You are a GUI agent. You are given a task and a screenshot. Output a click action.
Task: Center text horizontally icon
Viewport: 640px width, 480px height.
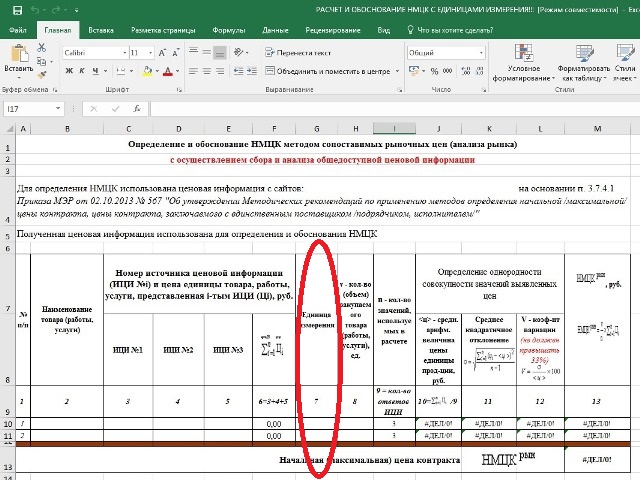[x=207, y=71]
